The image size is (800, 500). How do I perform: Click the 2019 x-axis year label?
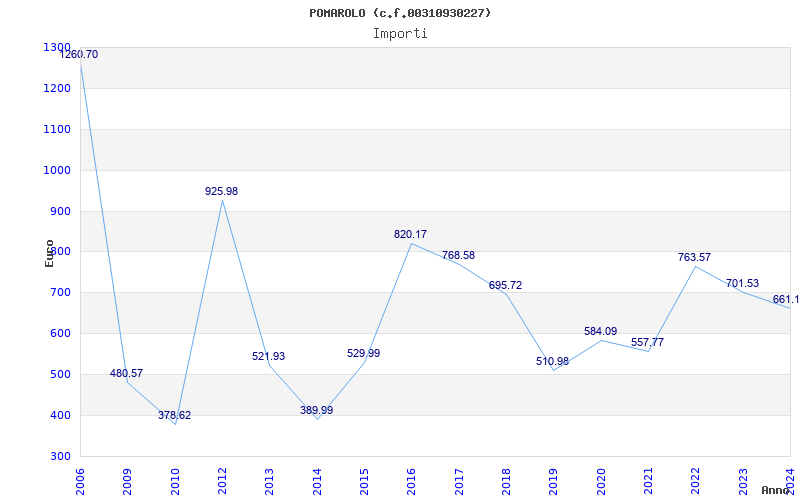click(554, 482)
